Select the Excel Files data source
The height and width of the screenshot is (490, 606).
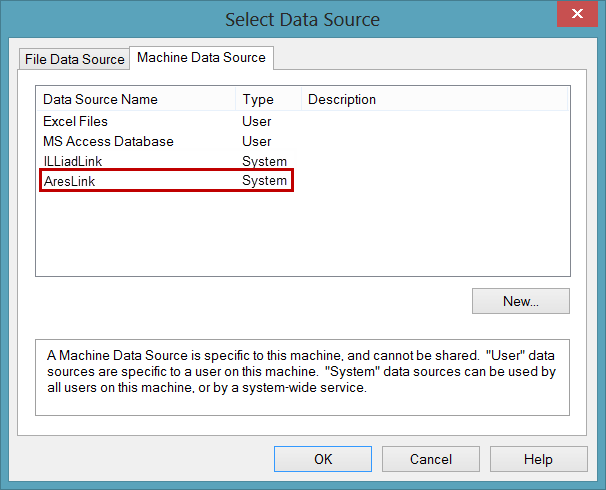[75, 121]
